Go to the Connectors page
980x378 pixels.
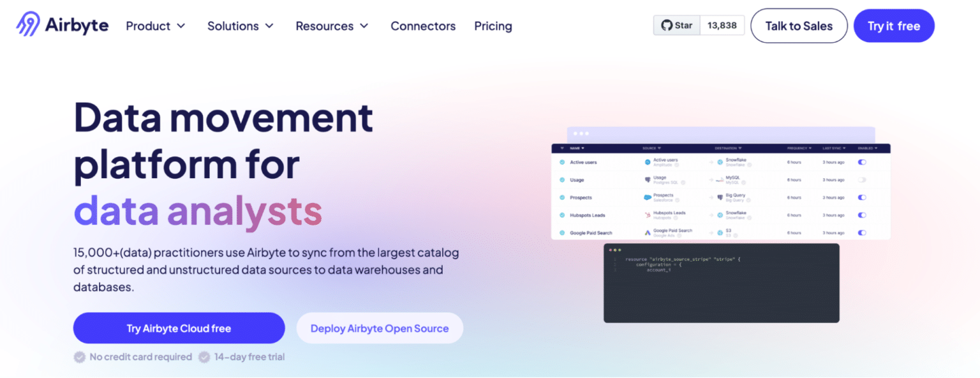pos(423,26)
